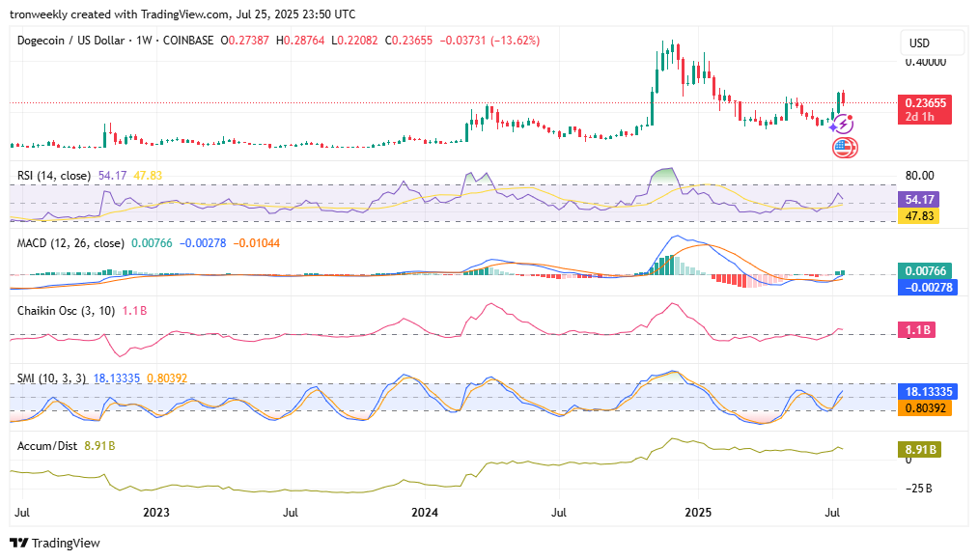The image size is (978, 560).
Task: Click the 0.40000 price scale label
Action: click(926, 62)
